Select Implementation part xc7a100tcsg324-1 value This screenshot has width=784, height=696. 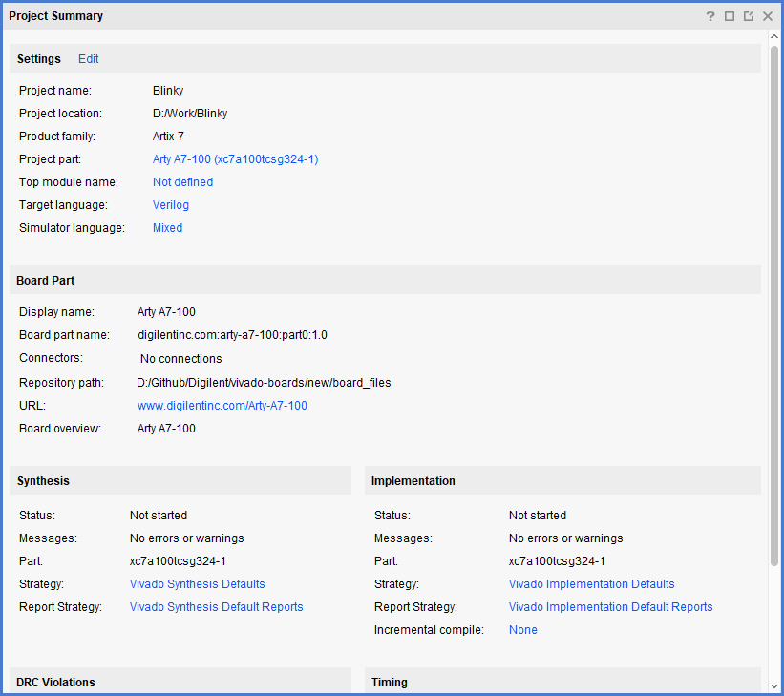click(557, 561)
